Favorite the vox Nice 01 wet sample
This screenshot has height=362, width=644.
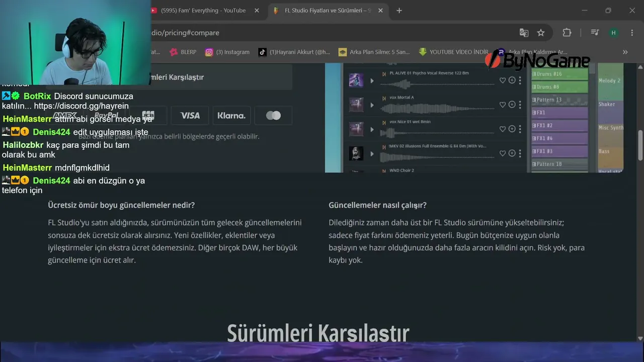[502, 129]
